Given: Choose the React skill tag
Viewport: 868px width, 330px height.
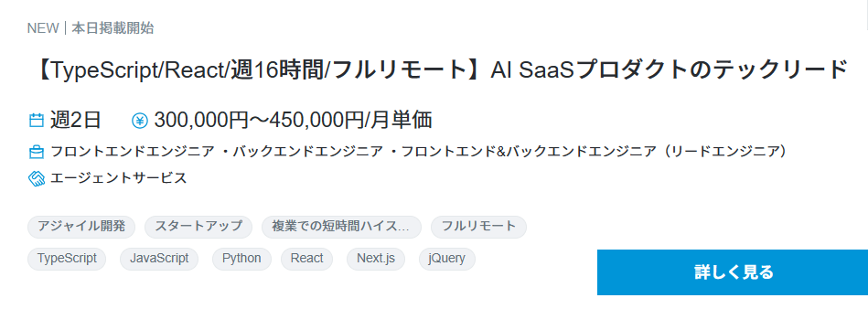Looking at the screenshot, I should pos(306,259).
